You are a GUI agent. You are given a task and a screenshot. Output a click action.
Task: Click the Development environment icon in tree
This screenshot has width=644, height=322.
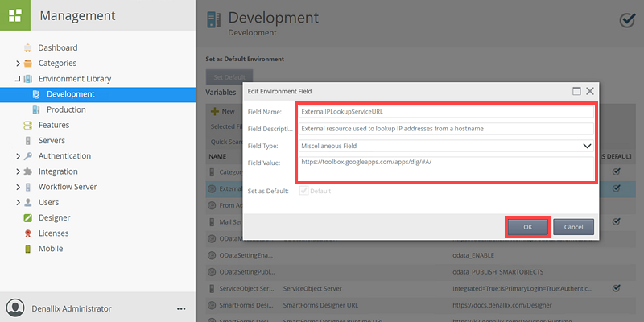[36, 94]
